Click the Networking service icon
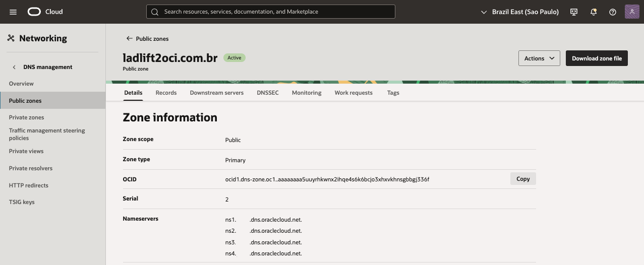This screenshot has width=644, height=265. [x=11, y=38]
